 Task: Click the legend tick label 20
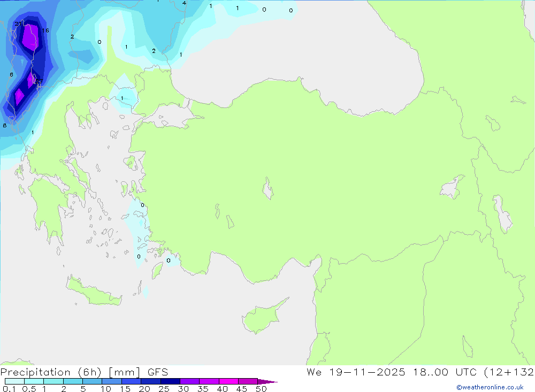[144, 389]
